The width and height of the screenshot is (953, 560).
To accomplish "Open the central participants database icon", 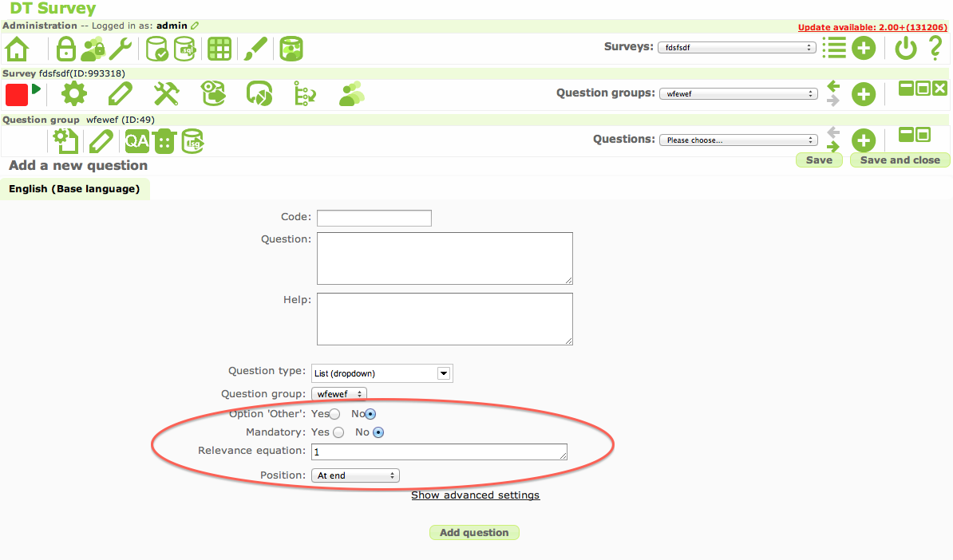I will 291,49.
